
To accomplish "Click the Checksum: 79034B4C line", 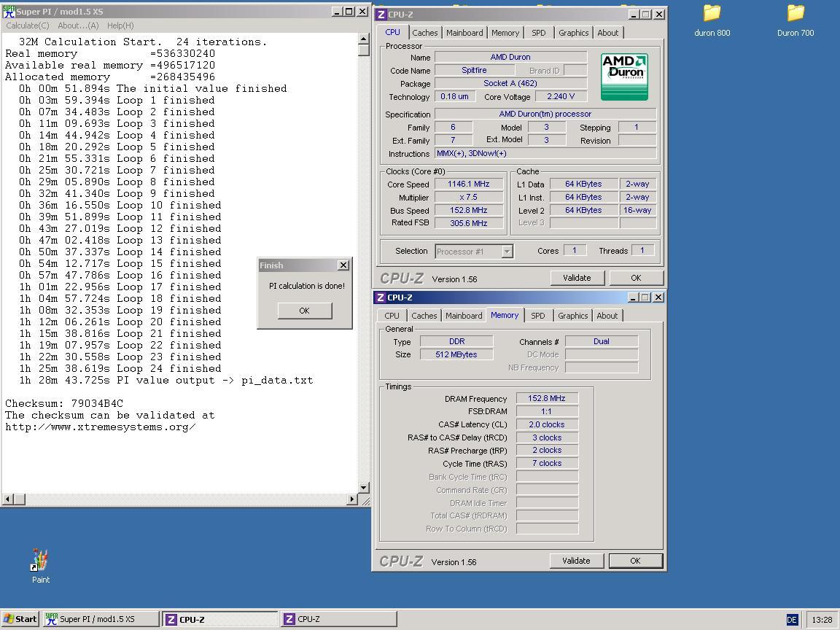I will point(64,403).
